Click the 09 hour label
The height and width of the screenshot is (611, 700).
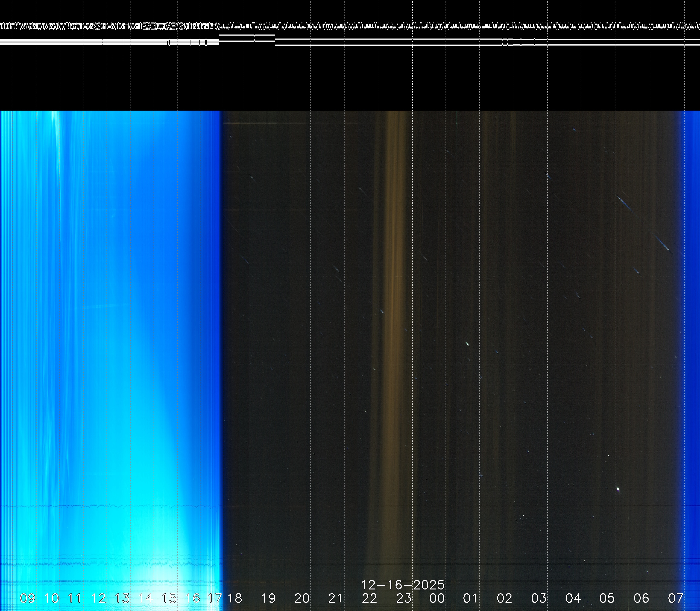[x=27, y=598]
